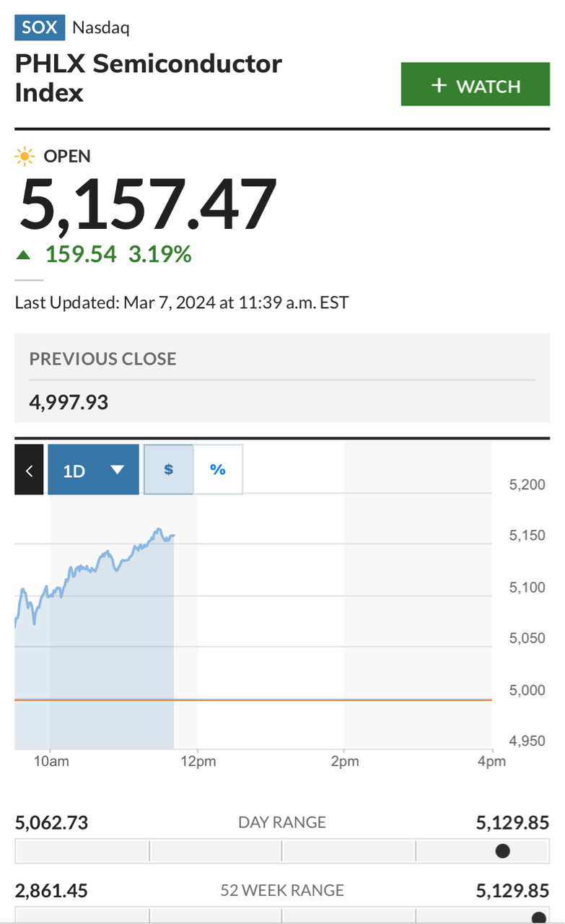Collapse chart panel with left chevron

29,470
